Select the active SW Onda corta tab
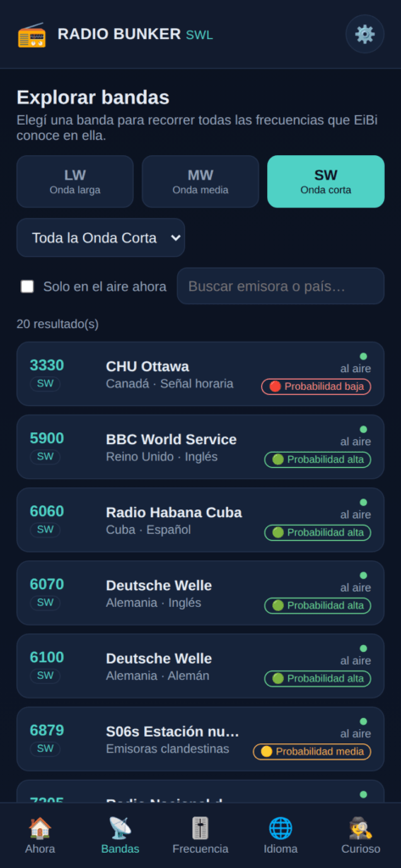The width and height of the screenshot is (401, 868). point(326,181)
